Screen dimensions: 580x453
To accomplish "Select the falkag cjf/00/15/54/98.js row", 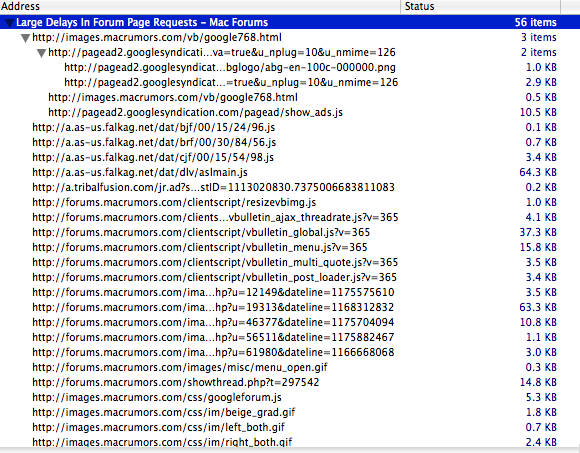I will [x=290, y=157].
